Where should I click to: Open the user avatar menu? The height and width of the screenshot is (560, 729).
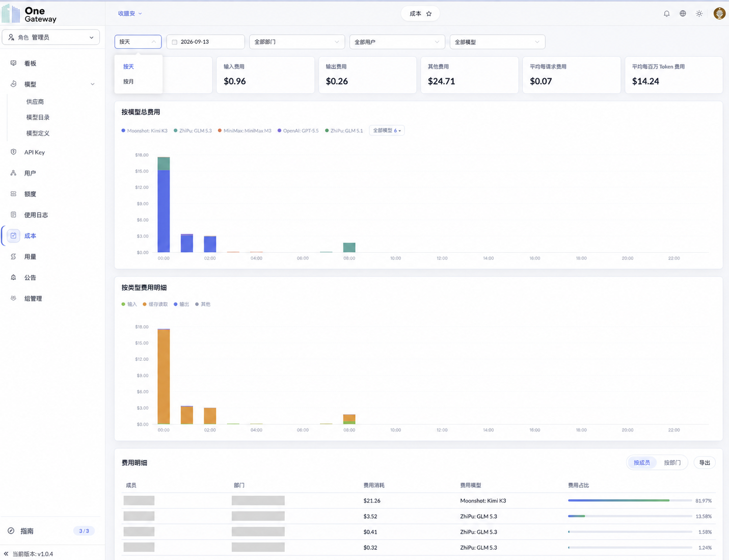tap(719, 14)
